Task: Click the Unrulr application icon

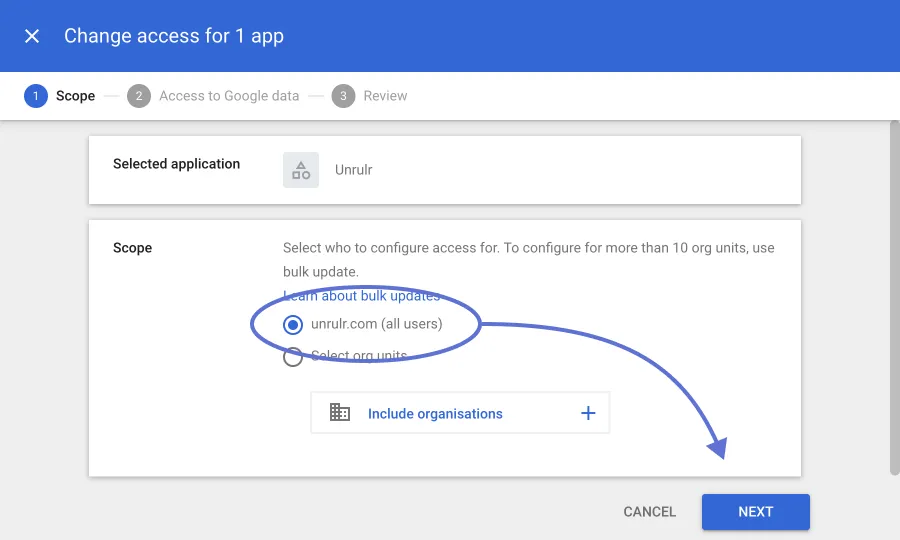Action: (301, 170)
